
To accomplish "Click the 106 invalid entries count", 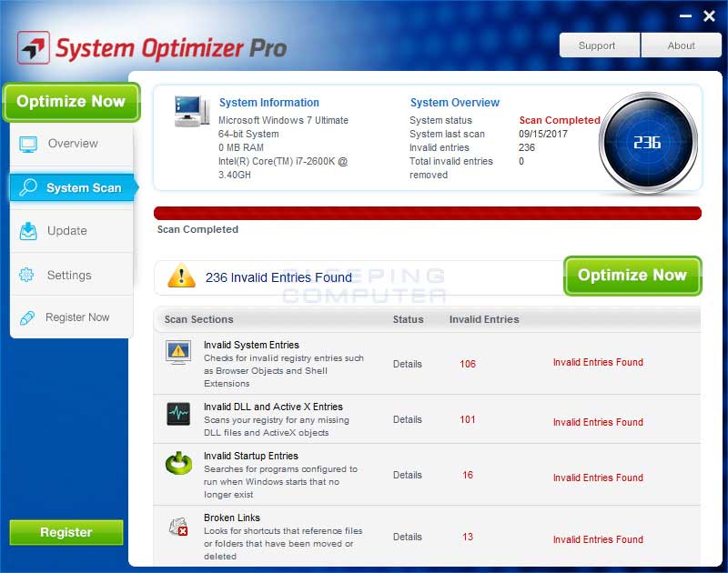I will click(468, 364).
